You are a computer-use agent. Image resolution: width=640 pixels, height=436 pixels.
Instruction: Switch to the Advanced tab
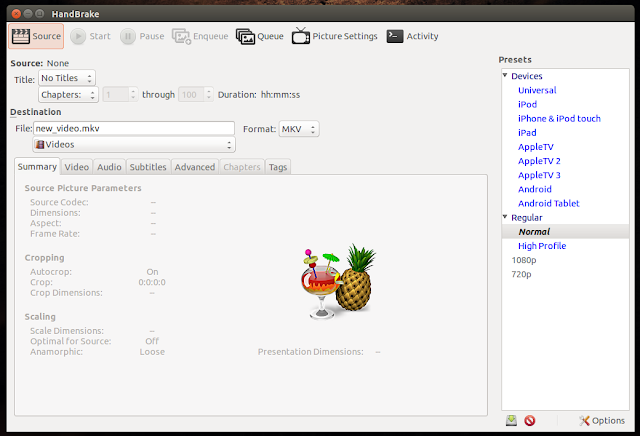click(195, 167)
